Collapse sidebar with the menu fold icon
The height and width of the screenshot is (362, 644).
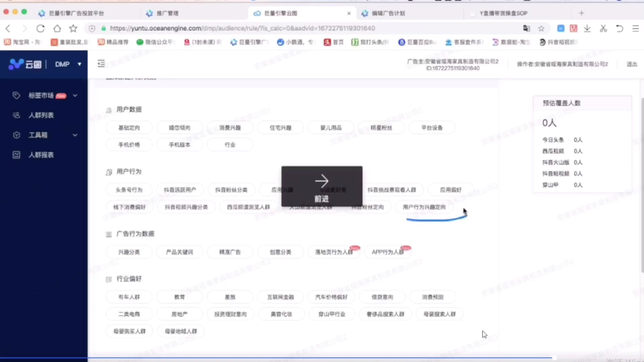[101, 64]
